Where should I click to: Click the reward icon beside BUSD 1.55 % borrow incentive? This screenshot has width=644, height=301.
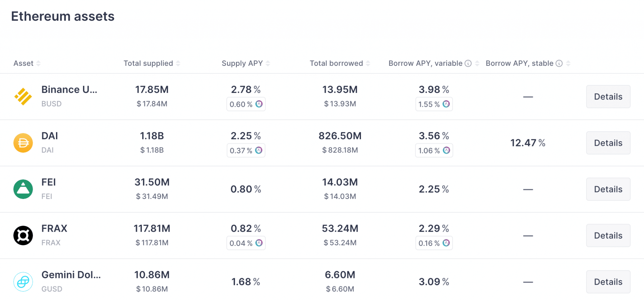tap(446, 104)
